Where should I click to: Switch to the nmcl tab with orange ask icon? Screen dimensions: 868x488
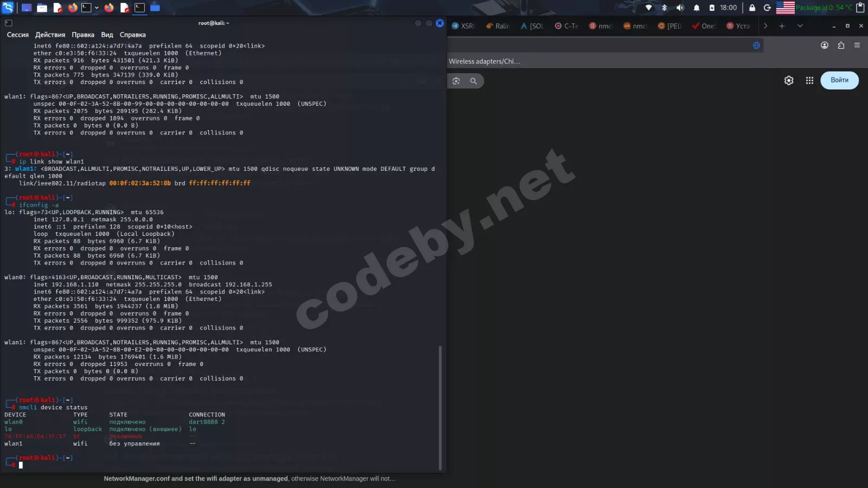635,26
